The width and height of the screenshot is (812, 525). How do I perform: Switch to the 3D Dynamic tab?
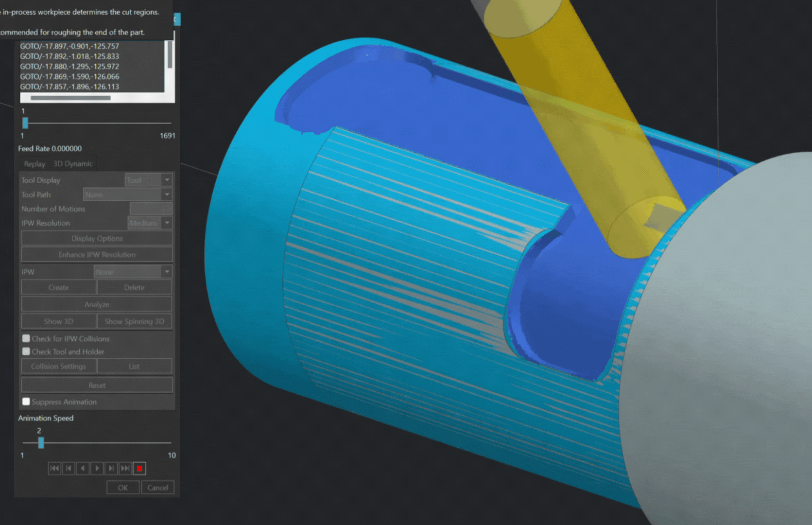click(x=73, y=164)
